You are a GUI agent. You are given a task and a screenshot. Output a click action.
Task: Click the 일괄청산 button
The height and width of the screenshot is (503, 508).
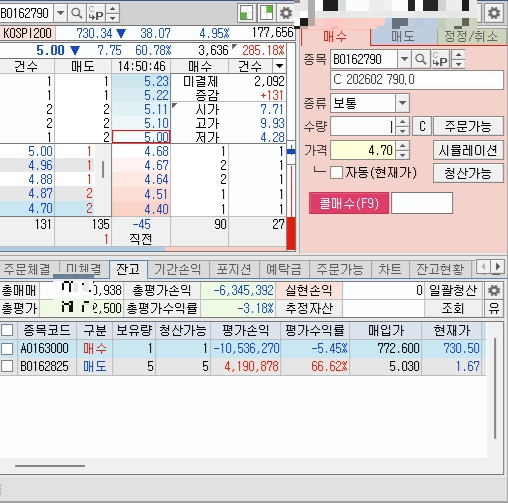(453, 291)
